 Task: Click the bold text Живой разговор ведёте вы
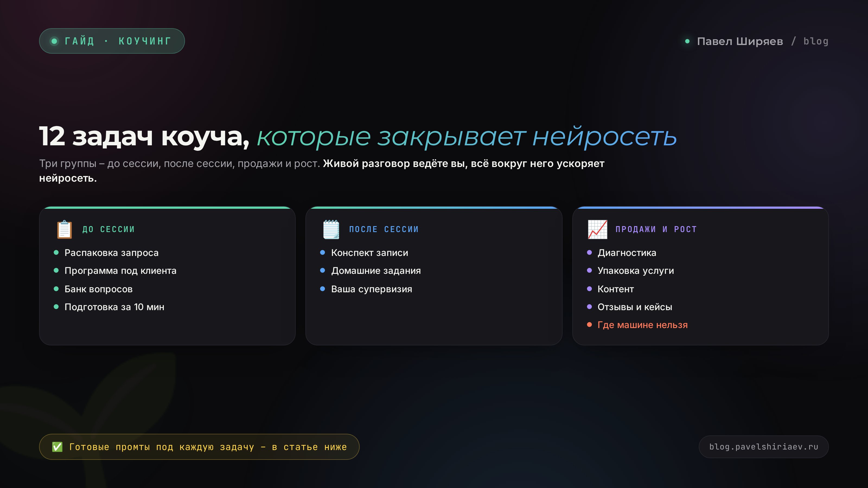pos(395,163)
